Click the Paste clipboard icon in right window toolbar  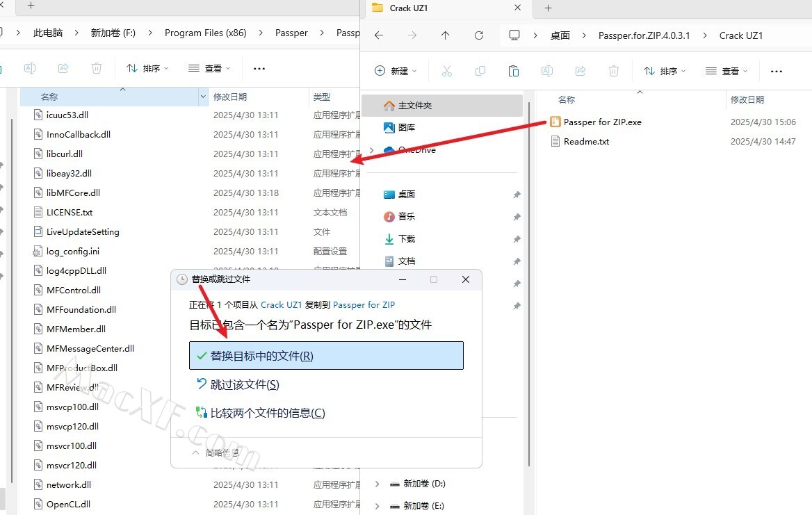pos(514,71)
